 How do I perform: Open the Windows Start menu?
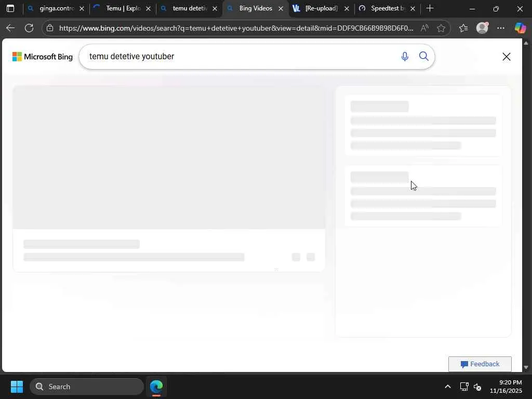pos(17,387)
